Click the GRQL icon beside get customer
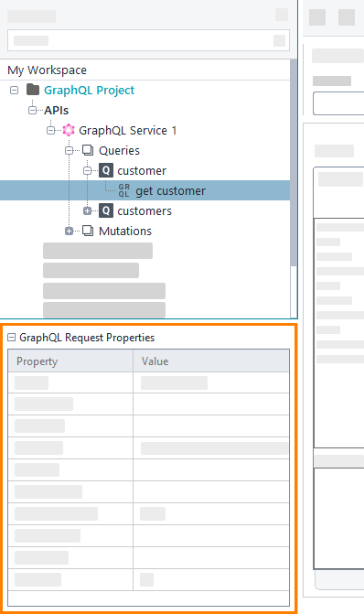Viewport: 364px width, 614px height. coord(124,190)
